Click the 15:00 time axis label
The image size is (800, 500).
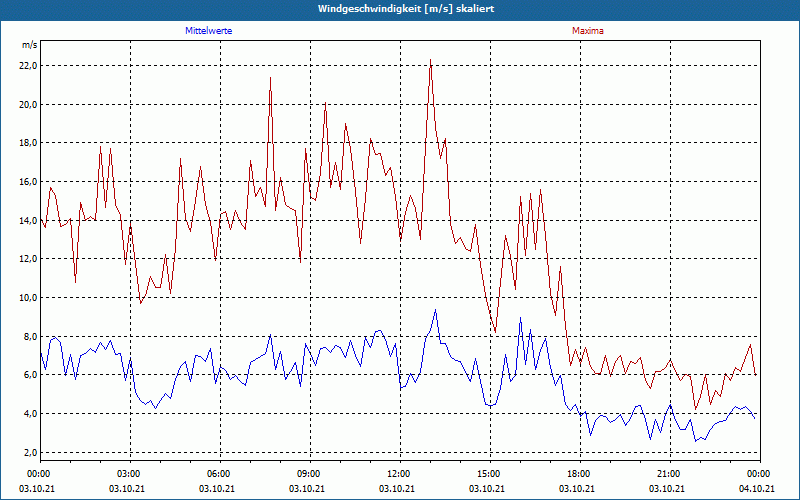[x=490, y=473]
